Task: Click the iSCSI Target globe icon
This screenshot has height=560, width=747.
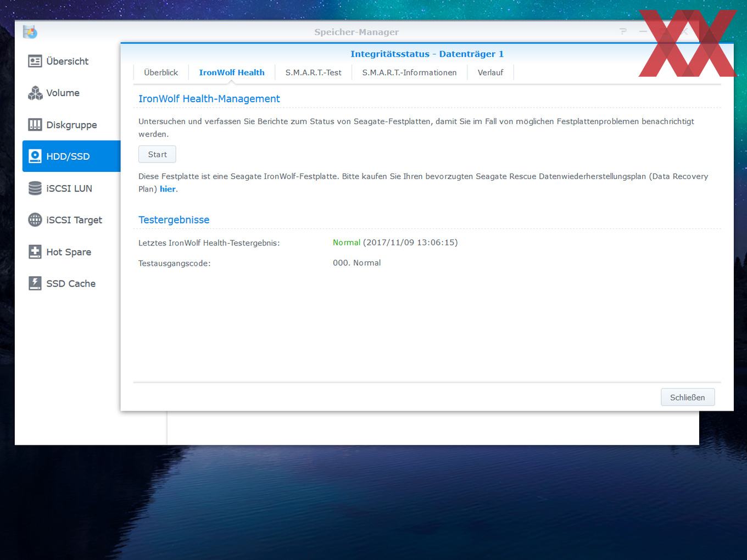Action: [35, 220]
